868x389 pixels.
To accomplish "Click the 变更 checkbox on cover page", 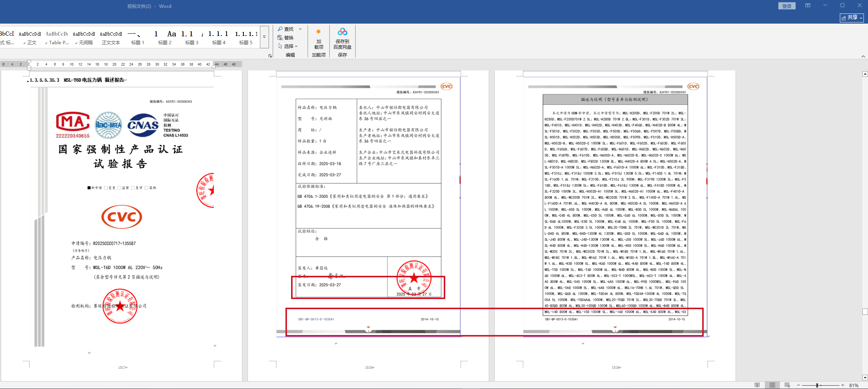I will (x=106, y=188).
